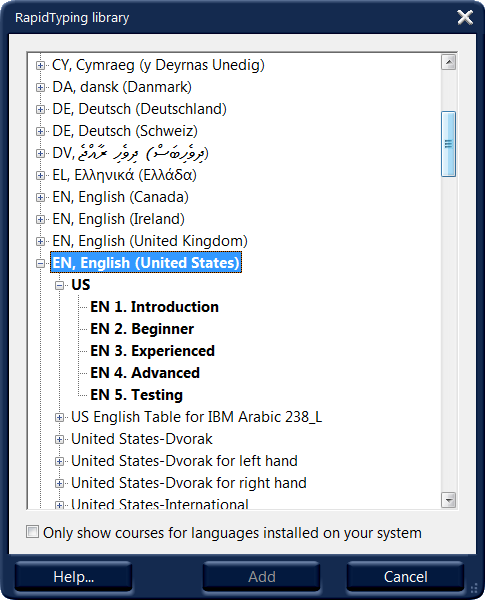Expand CY, Cymraeg language entry

point(40,65)
